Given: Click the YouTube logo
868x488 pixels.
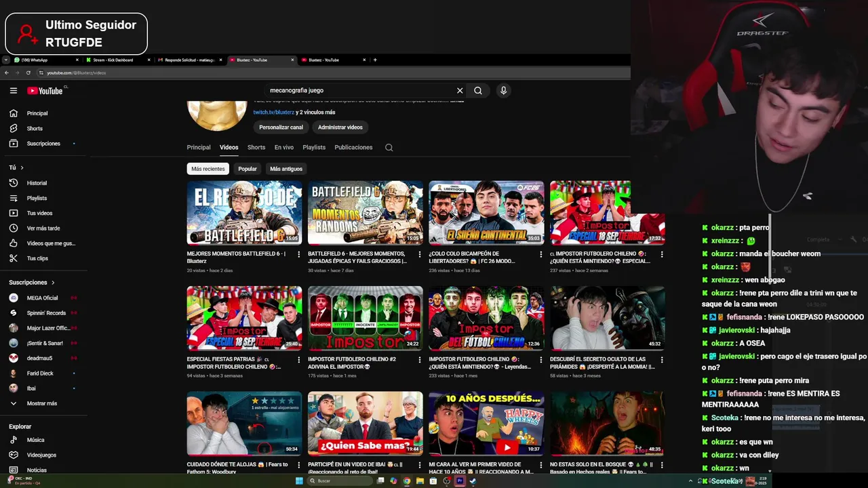Looking at the screenshot, I should click(45, 90).
